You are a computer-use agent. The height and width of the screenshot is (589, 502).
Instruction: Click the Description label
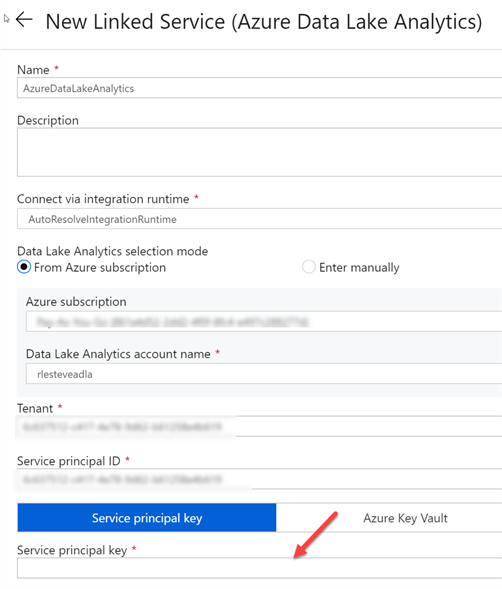pos(48,120)
